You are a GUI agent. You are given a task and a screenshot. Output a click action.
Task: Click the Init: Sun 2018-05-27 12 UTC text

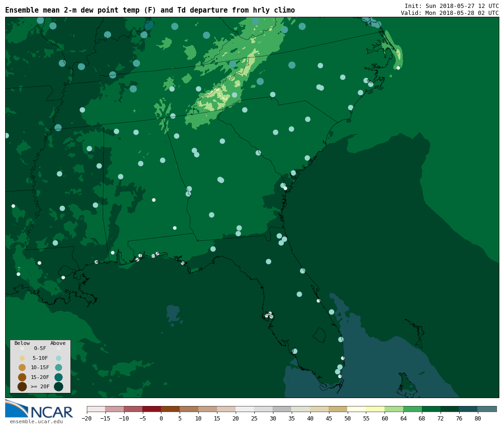[452, 6]
